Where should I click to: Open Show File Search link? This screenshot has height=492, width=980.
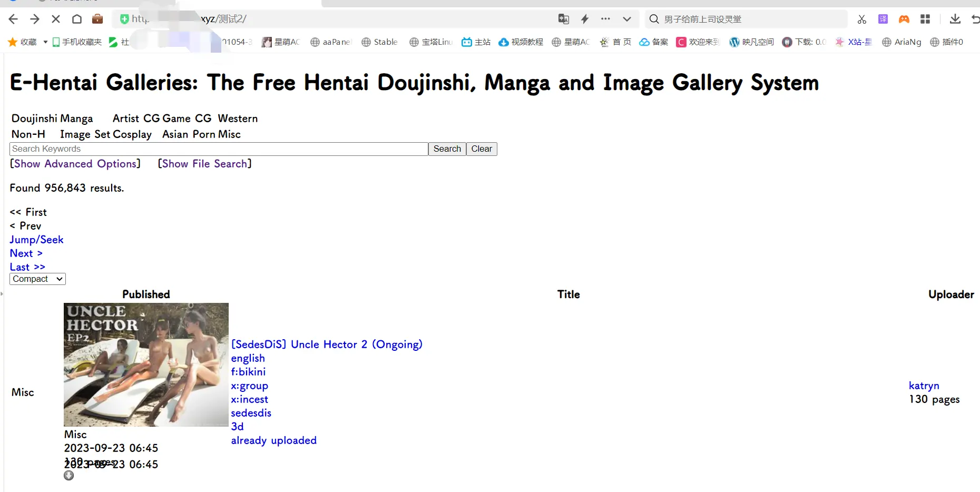tap(205, 164)
